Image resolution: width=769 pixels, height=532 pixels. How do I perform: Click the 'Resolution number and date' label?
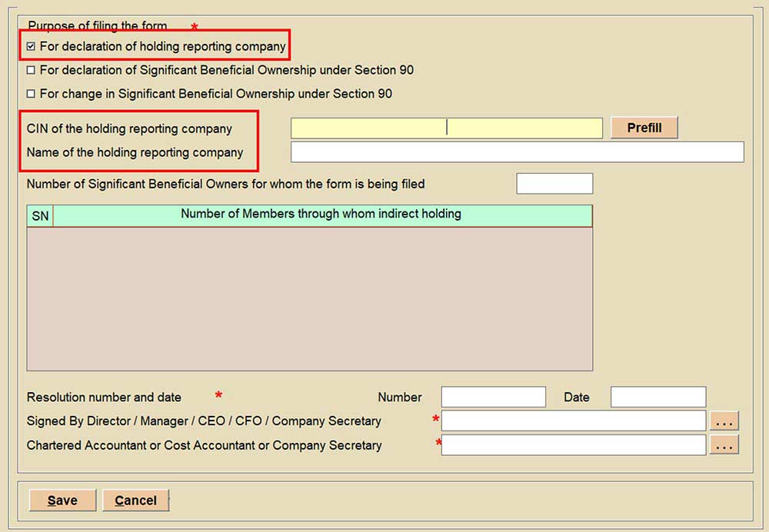pyautogui.click(x=104, y=397)
